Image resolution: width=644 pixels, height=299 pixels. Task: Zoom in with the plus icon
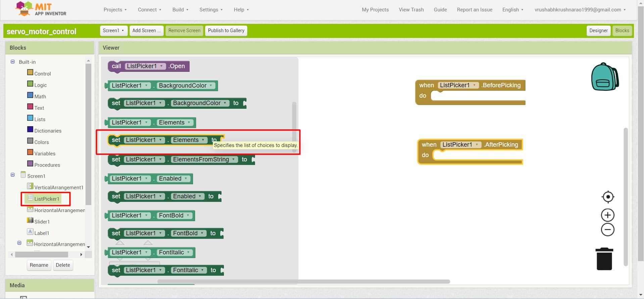pyautogui.click(x=608, y=215)
